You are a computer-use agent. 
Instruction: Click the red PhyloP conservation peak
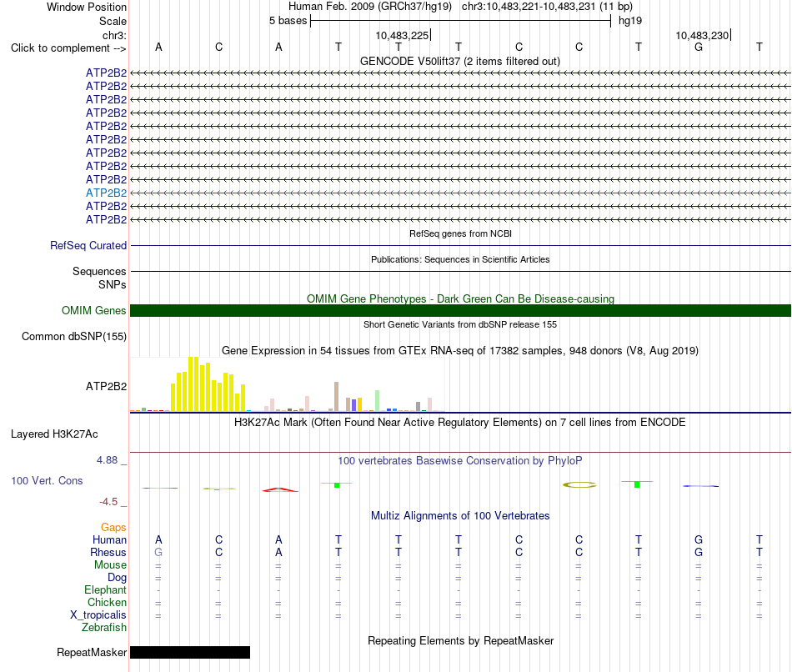280,489
